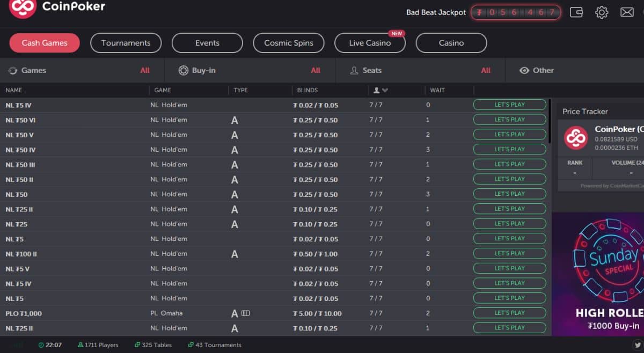Image resolution: width=644 pixels, height=353 pixels.
Task: Click '0.0821589 USD' price value
Action: [616, 139]
